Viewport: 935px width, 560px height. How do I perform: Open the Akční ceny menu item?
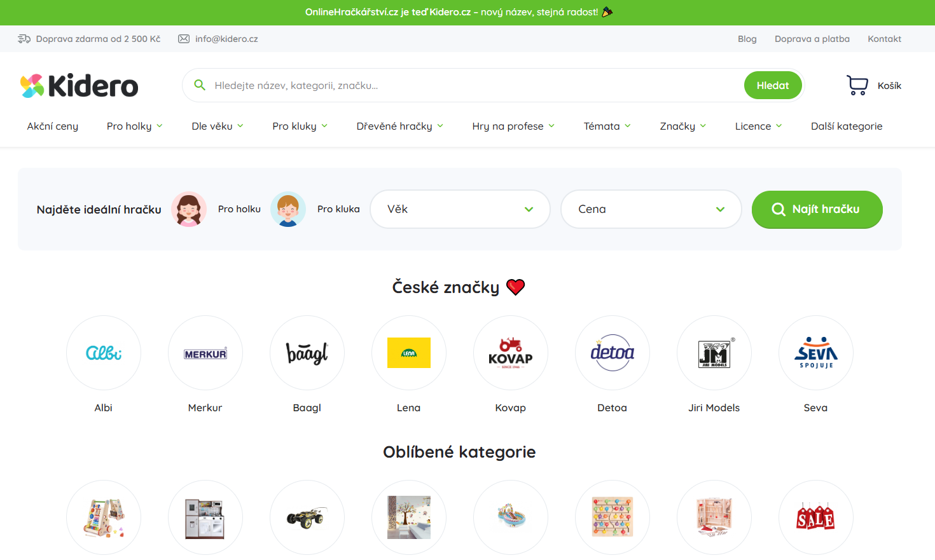click(x=53, y=126)
